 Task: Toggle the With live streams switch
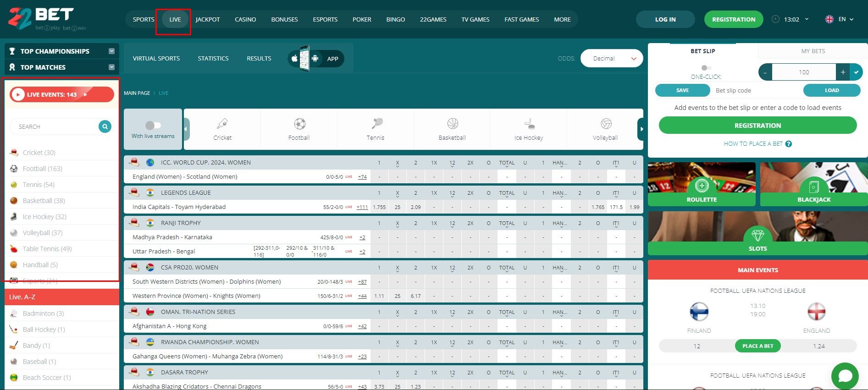coord(153,125)
